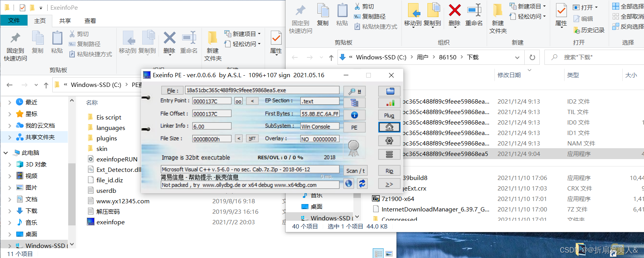Open the section viewer tree icon in Exeinfo PE
The height and width of the screenshot is (258, 644).
[354, 103]
